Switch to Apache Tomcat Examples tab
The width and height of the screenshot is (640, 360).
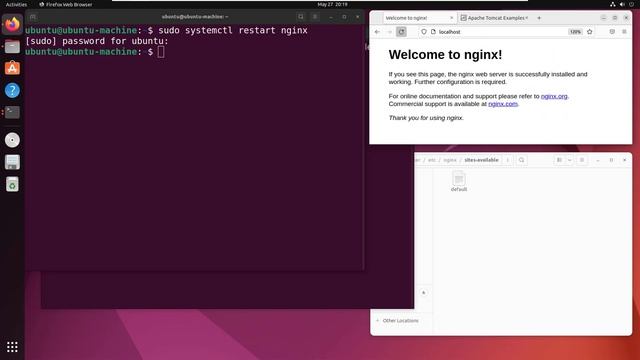[494, 18]
